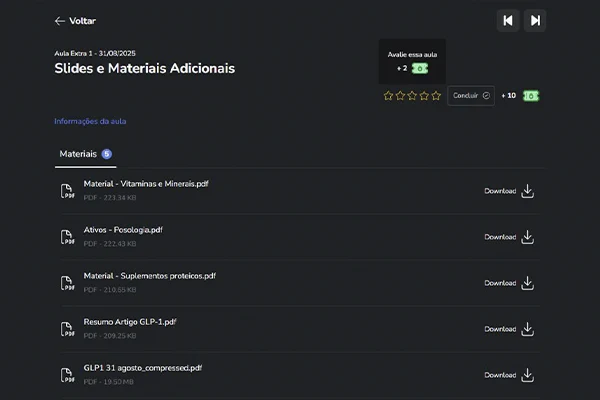Click PDF icon beside Ativos - Posologia
600x400 pixels.
pos(67,237)
